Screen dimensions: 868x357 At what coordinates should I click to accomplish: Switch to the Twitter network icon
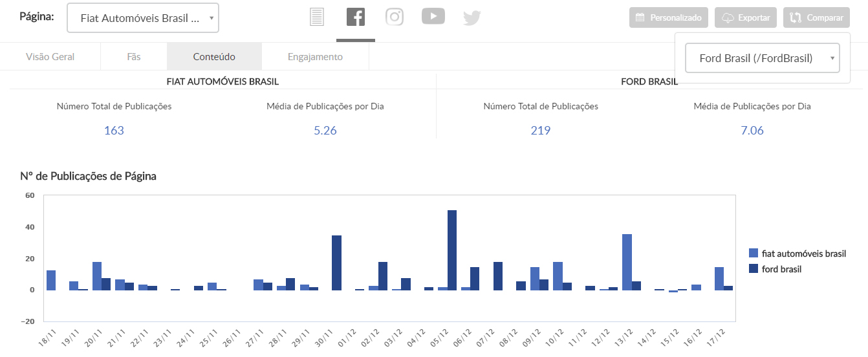472,17
